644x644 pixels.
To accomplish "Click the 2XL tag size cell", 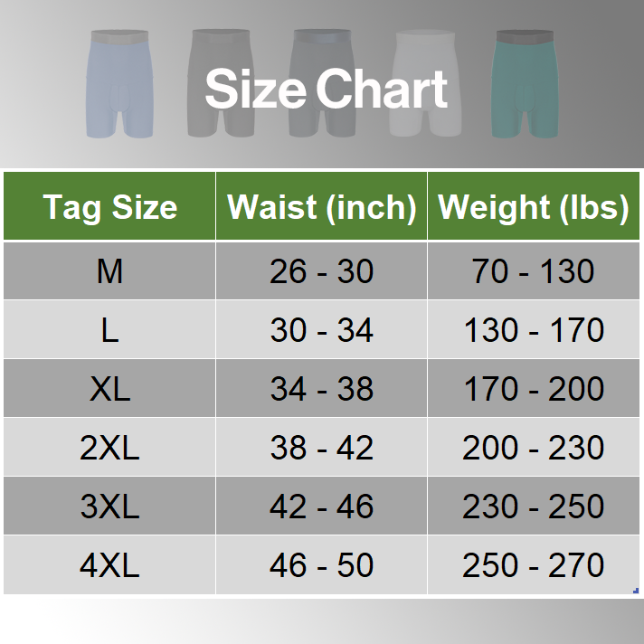I will point(109,448).
